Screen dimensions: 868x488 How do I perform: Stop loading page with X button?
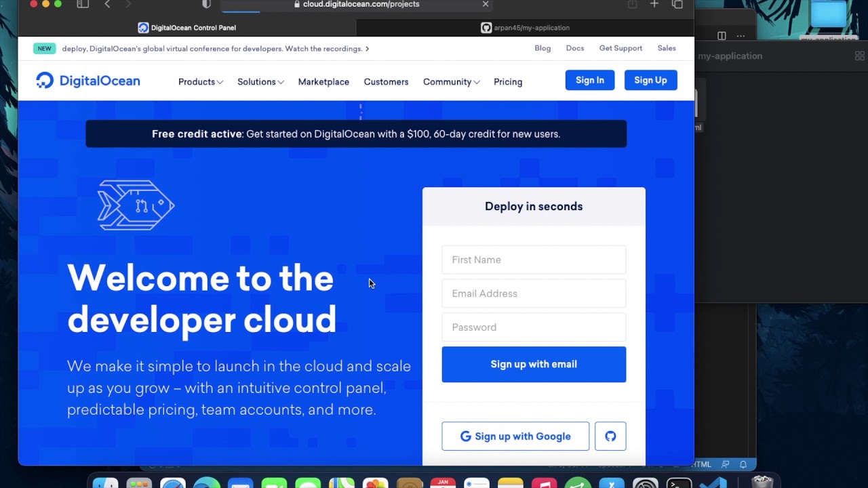[486, 4]
